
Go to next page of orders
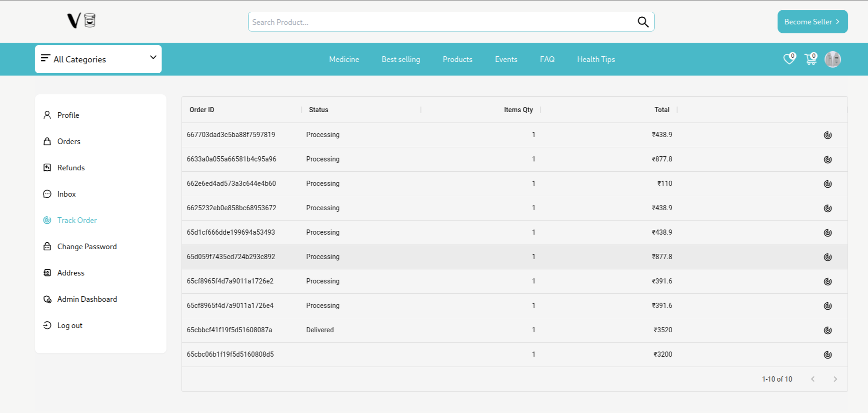[835, 379]
